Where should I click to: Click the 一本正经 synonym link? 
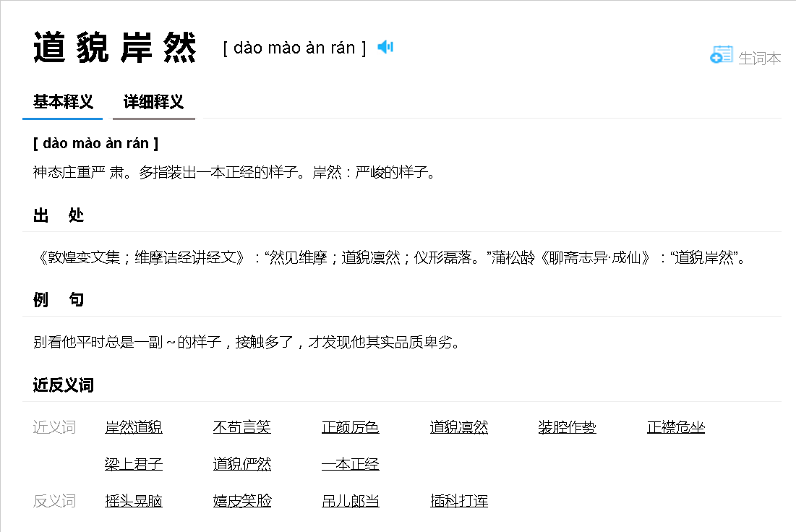pyautogui.click(x=350, y=463)
